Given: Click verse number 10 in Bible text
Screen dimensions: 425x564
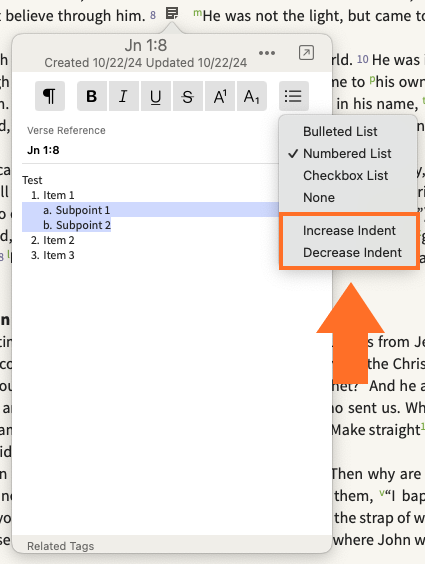Looking at the screenshot, I should tap(362, 59).
